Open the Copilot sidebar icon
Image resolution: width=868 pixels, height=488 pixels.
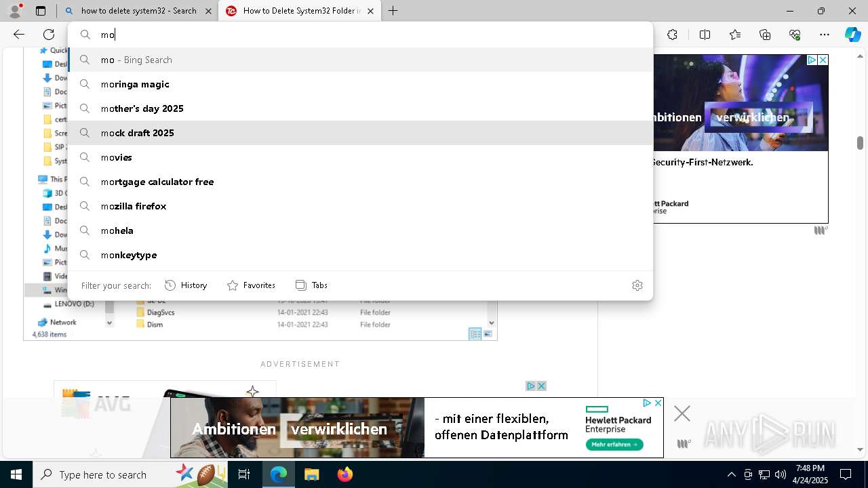[852, 35]
